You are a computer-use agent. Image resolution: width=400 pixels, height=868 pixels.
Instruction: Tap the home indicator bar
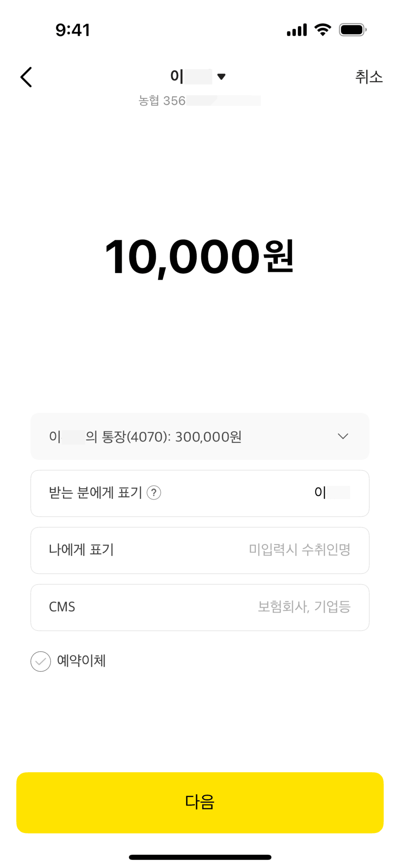pyautogui.click(x=200, y=857)
